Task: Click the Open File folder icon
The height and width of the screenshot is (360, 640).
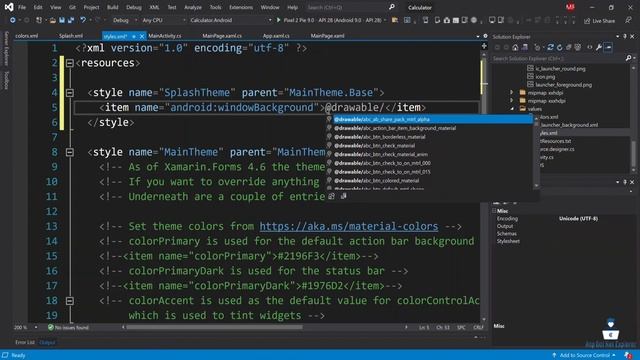Action: (53, 20)
